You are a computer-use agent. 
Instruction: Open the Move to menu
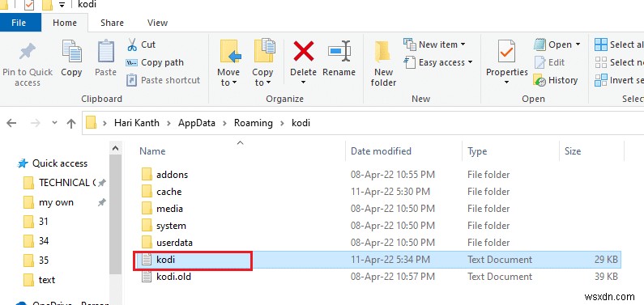pyautogui.click(x=228, y=63)
